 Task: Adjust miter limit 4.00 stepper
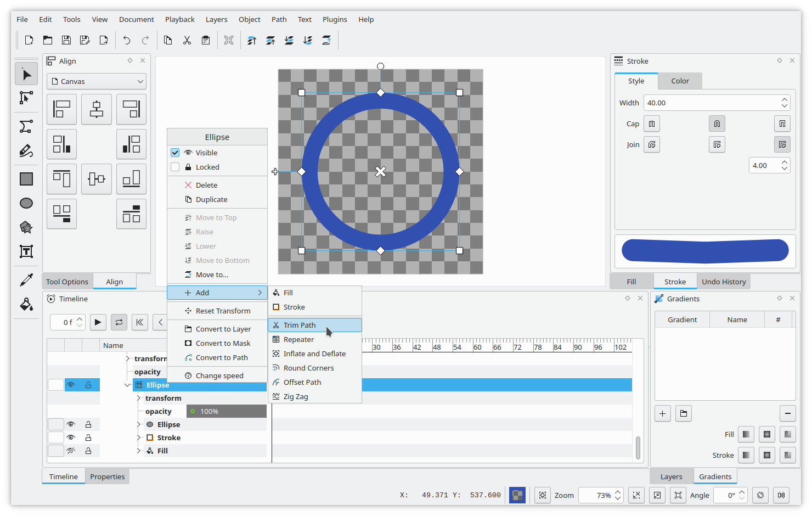[x=785, y=165]
